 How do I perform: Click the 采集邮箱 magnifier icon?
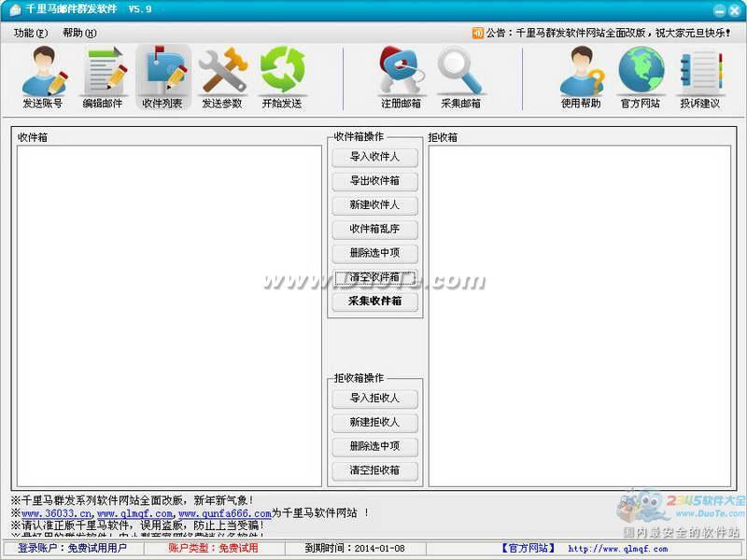[460, 77]
